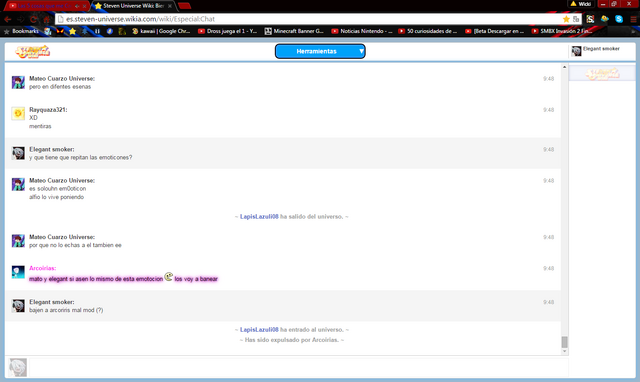Open the S extension icon beside the address bar
This screenshot has height=382, width=640.
[590, 19]
